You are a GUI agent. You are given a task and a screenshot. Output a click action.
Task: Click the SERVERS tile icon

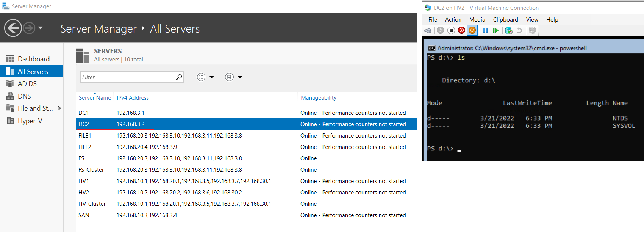[x=83, y=55]
